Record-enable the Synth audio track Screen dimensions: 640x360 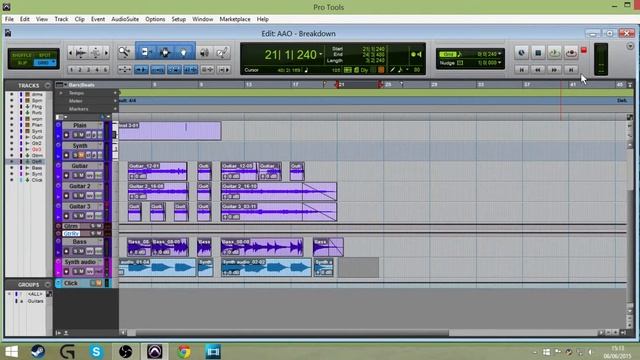tap(67, 271)
